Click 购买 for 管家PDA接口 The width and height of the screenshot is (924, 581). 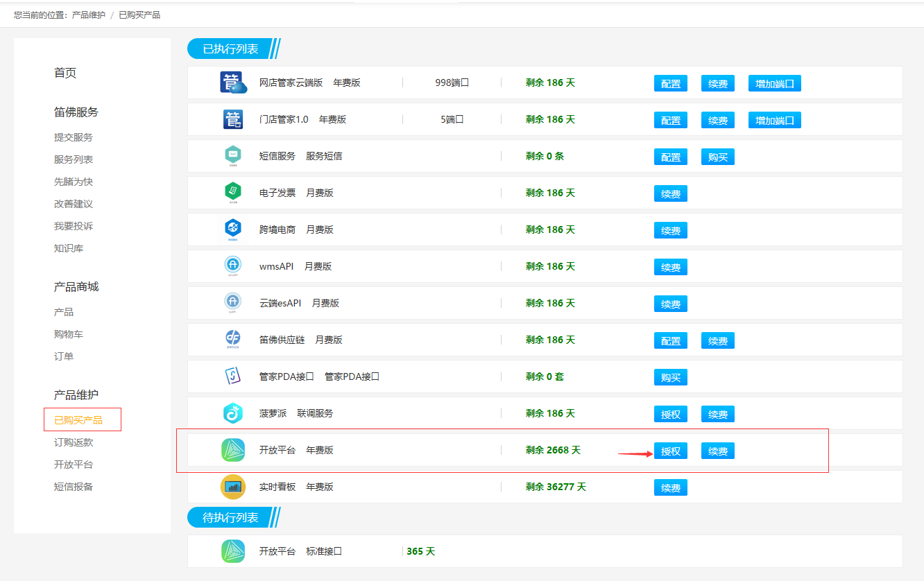[x=671, y=377]
